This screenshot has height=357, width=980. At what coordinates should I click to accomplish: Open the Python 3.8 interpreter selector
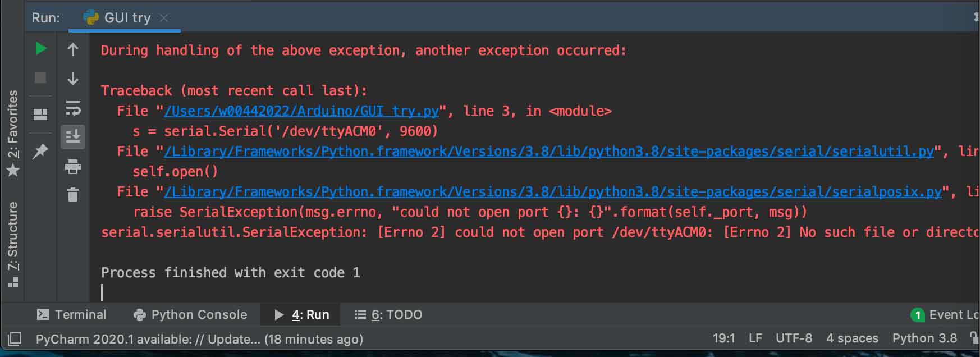[x=924, y=338]
